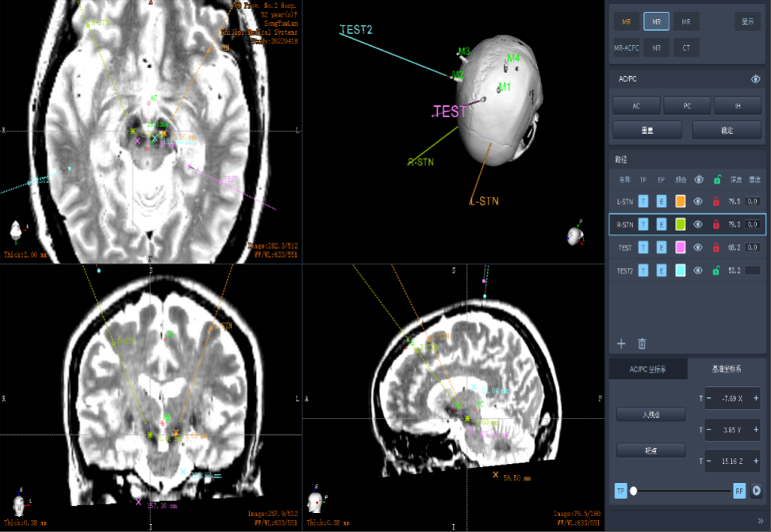Open R-STN green color swatch
The width and height of the screenshot is (771, 532).
pyautogui.click(x=681, y=224)
